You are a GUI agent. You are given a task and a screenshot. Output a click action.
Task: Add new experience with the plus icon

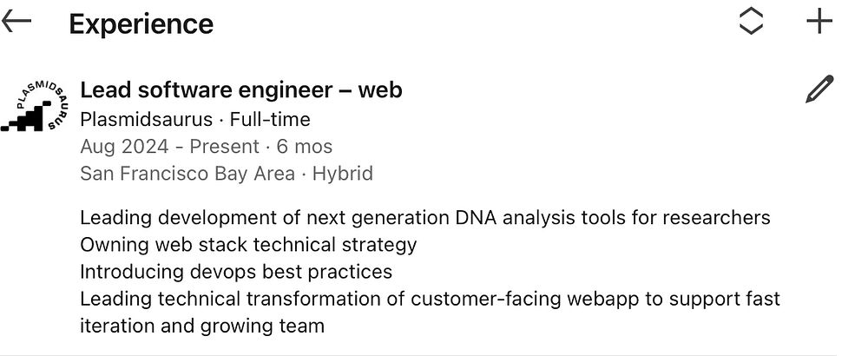pyautogui.click(x=819, y=23)
